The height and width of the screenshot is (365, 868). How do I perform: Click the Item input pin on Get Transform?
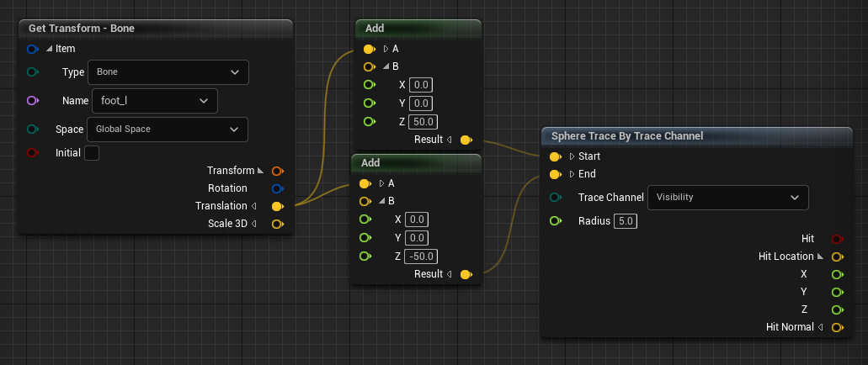point(32,50)
